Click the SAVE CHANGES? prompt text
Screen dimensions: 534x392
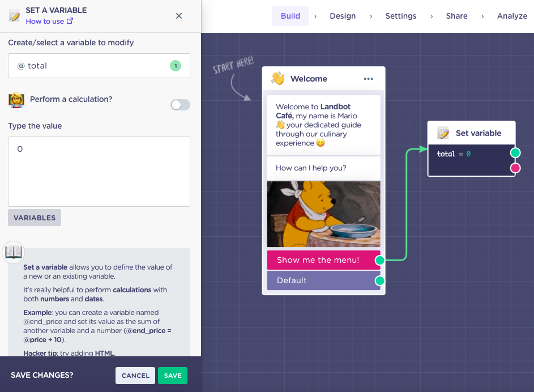[42, 376]
